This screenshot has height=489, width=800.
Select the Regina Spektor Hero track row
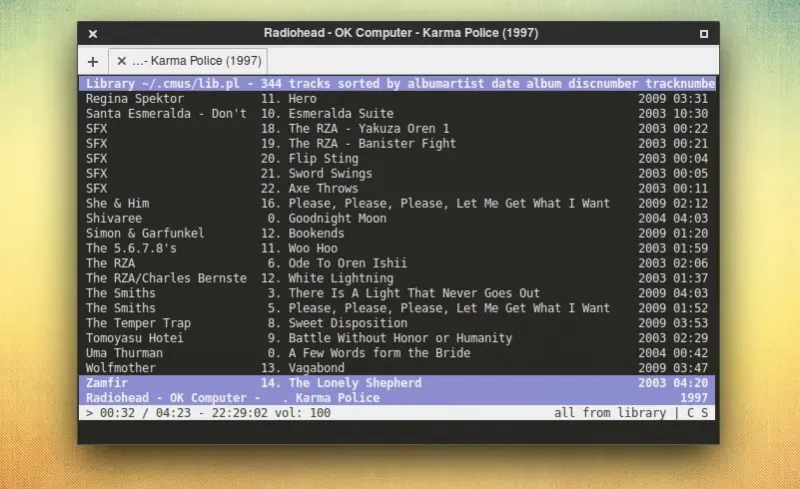tap(397, 99)
